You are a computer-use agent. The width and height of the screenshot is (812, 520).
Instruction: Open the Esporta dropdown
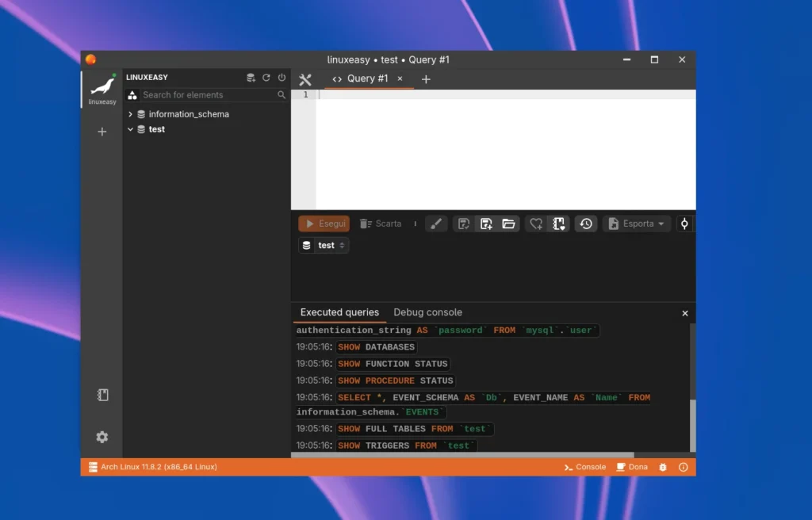638,224
